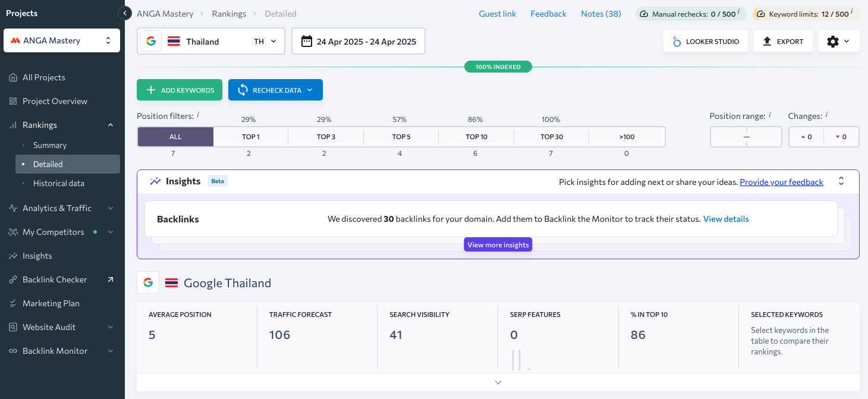
Task: Click the Backlink Checker link icon
Action: (13, 279)
